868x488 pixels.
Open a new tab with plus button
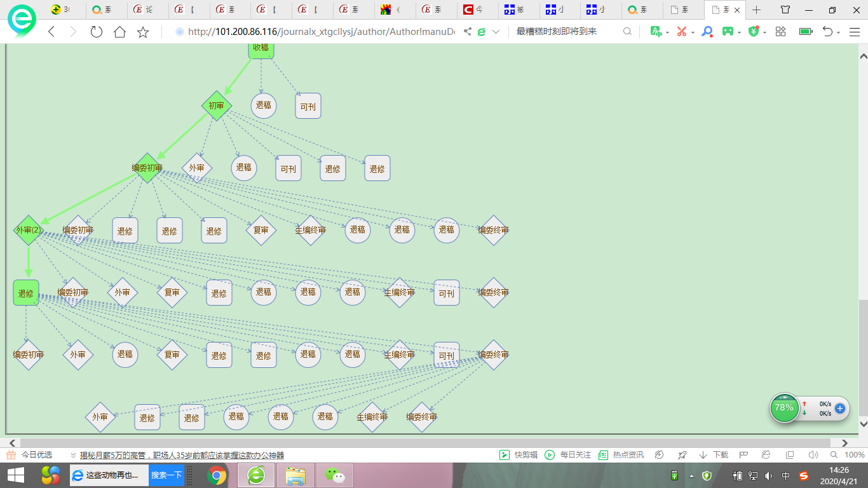(756, 10)
